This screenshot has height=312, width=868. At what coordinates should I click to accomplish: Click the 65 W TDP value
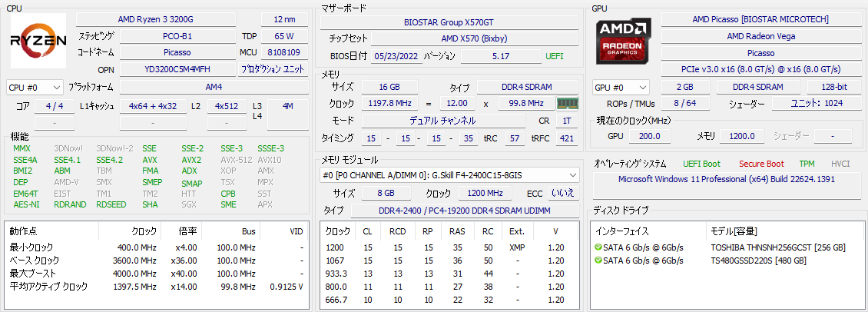[x=283, y=36]
